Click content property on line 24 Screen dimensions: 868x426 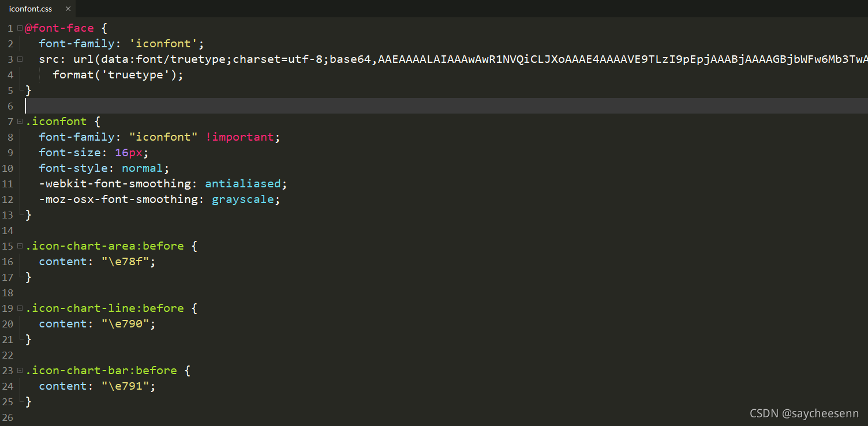tap(63, 386)
